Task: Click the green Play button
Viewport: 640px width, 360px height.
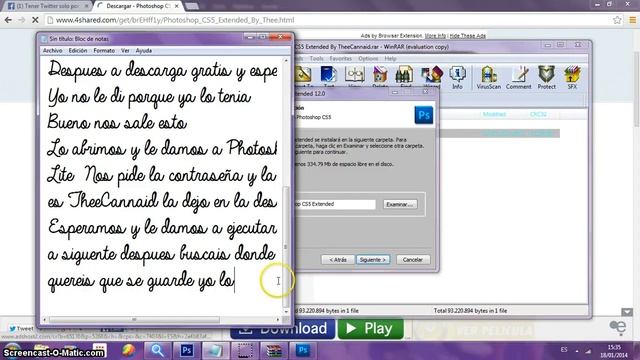Action: point(371,329)
